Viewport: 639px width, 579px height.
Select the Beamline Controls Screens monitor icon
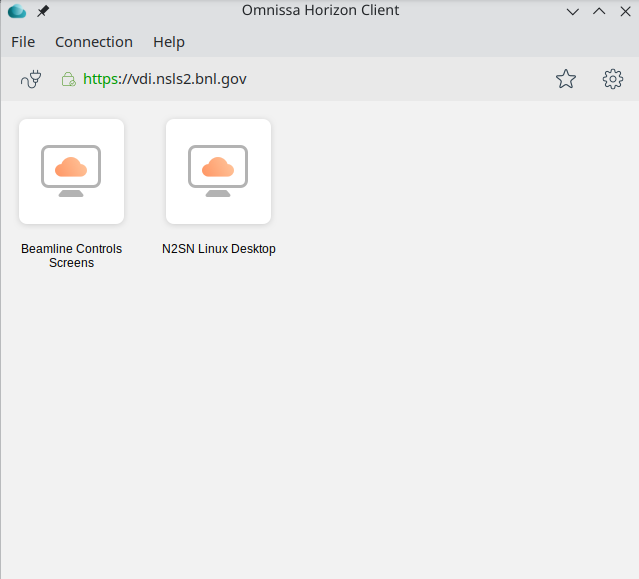pyautogui.click(x=71, y=168)
